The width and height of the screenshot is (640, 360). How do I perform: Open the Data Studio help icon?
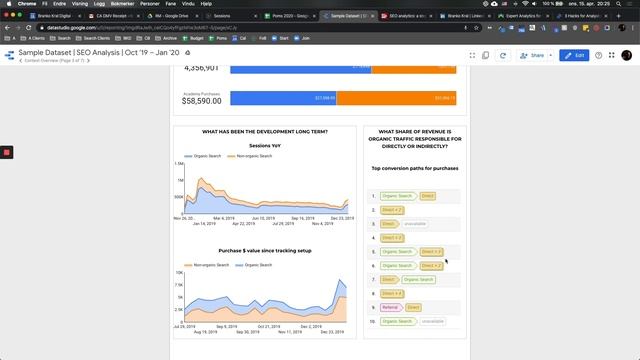click(x=598, y=56)
